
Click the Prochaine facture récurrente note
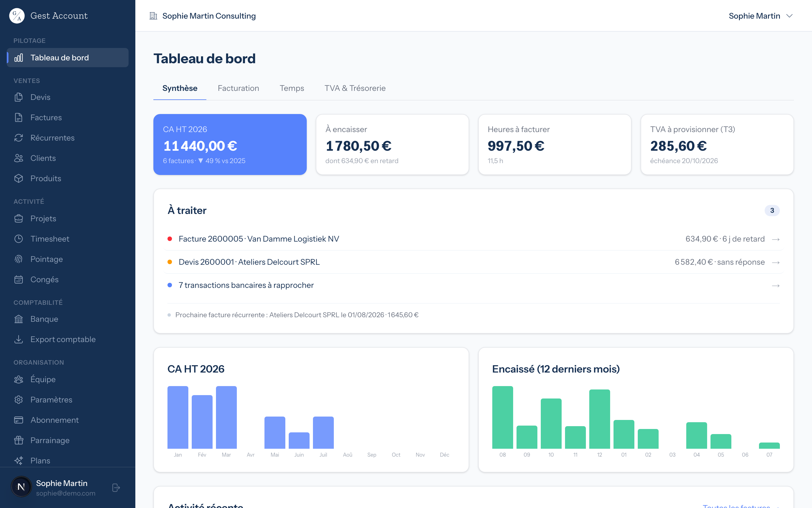pyautogui.click(x=297, y=315)
